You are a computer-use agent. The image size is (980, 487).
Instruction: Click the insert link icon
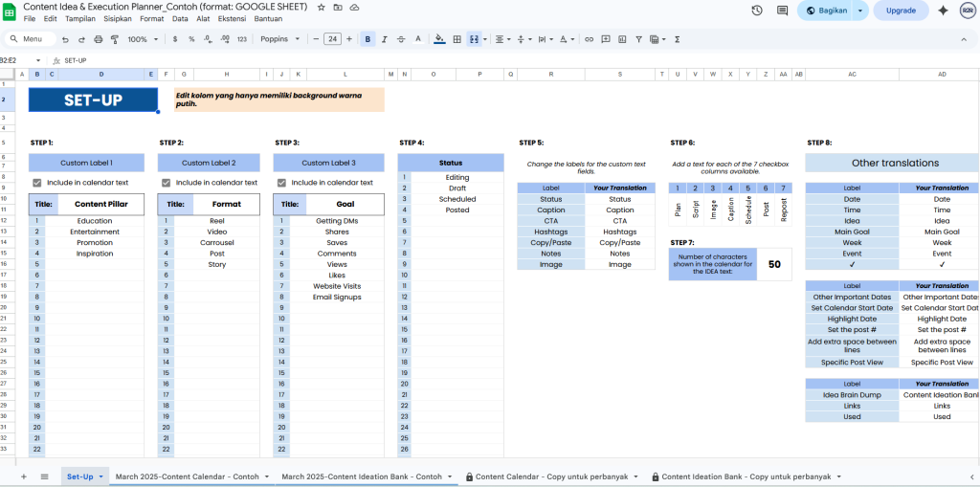(590, 39)
